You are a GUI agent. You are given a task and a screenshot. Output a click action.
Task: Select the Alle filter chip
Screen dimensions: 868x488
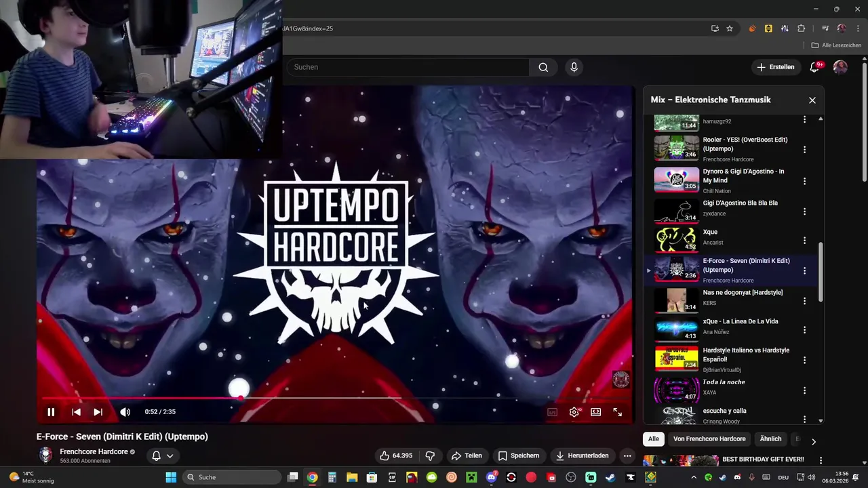[x=653, y=439]
